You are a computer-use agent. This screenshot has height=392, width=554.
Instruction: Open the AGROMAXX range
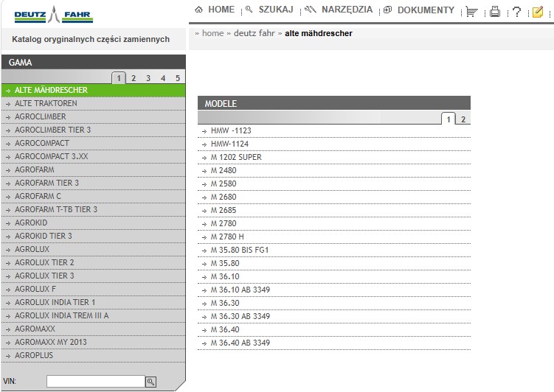pos(93,329)
